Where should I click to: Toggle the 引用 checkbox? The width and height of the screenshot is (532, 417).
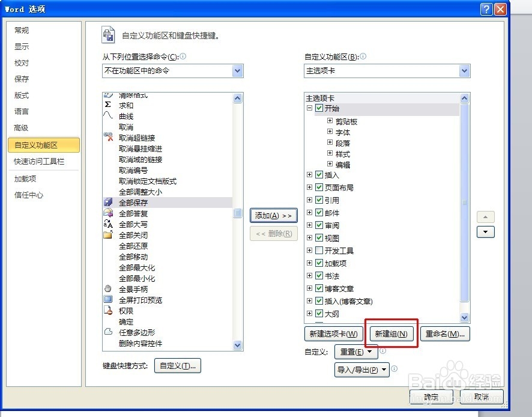point(319,199)
